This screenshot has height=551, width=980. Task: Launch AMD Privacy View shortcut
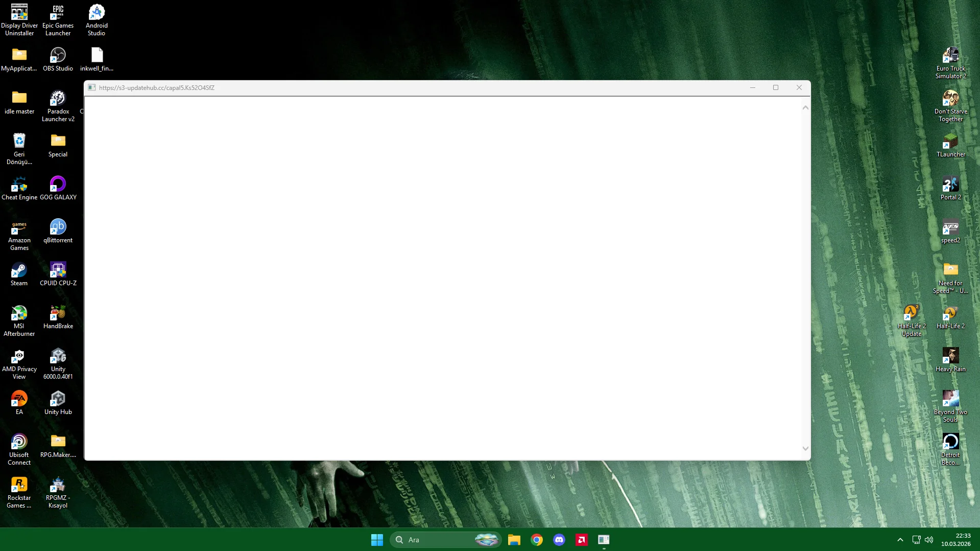click(19, 363)
